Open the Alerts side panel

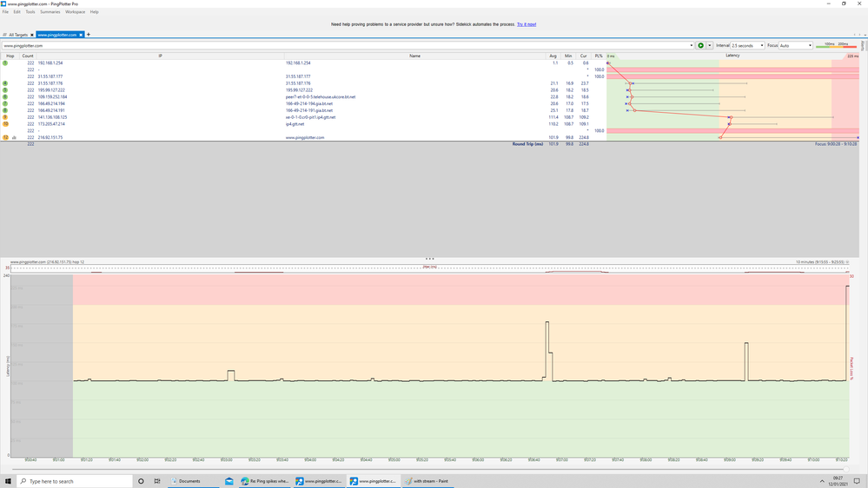coord(863,45)
